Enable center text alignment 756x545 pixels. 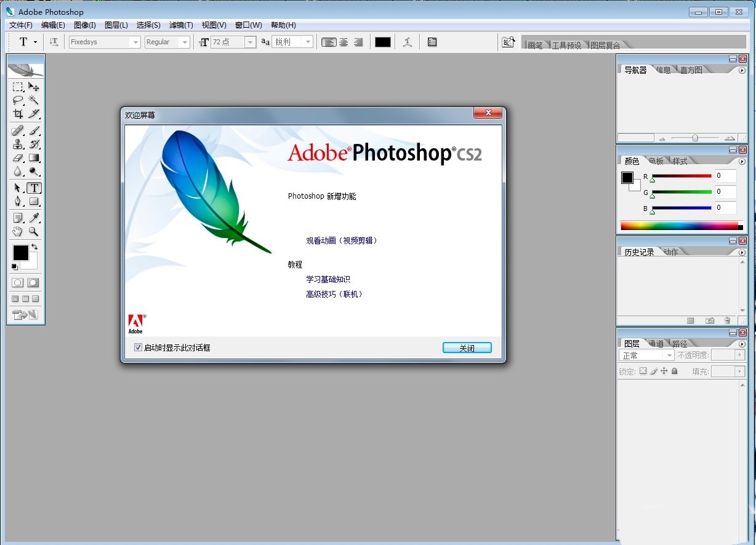pos(344,42)
